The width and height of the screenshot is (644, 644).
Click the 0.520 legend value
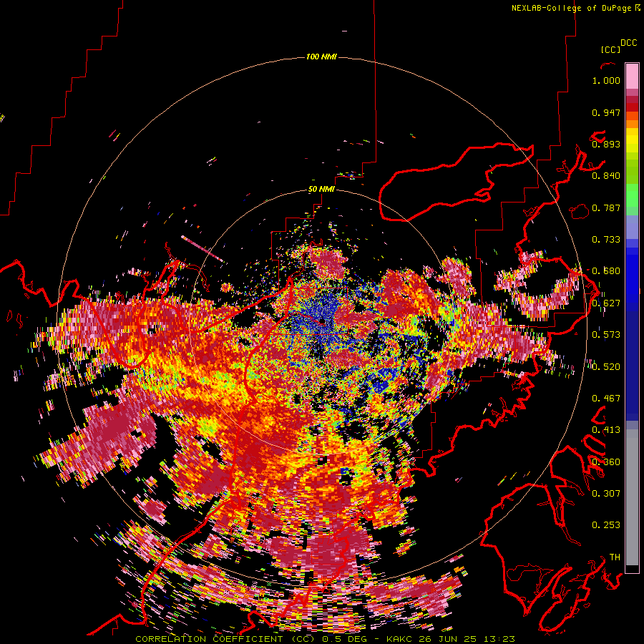coord(606,367)
